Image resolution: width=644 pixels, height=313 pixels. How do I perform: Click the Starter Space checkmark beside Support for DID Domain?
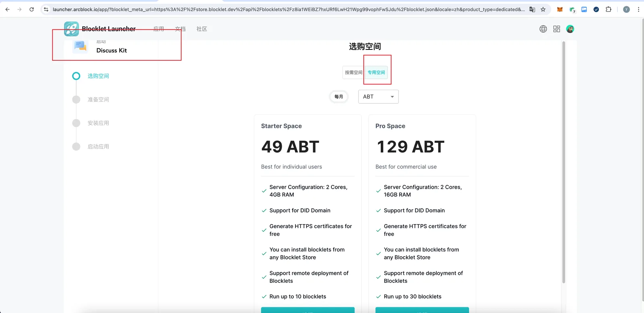click(264, 210)
